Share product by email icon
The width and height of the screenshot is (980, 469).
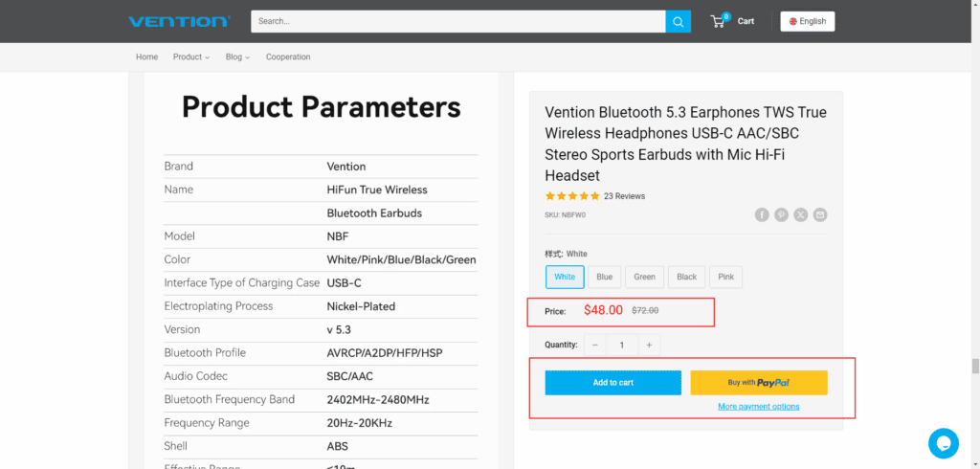tap(820, 215)
